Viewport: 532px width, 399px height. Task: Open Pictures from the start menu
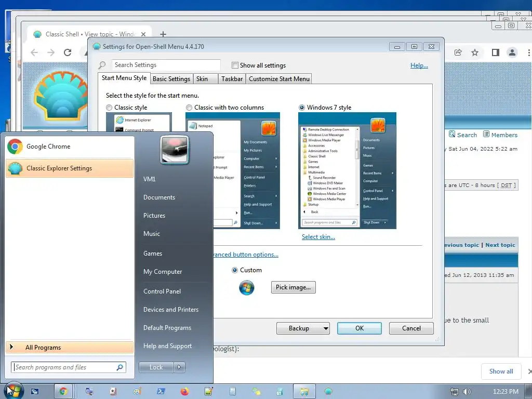pyautogui.click(x=154, y=216)
